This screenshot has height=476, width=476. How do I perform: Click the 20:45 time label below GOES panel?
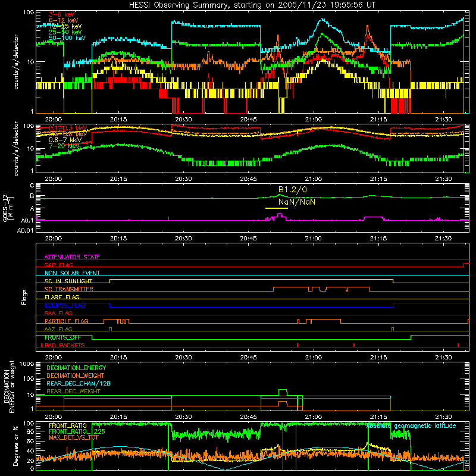[248, 239]
